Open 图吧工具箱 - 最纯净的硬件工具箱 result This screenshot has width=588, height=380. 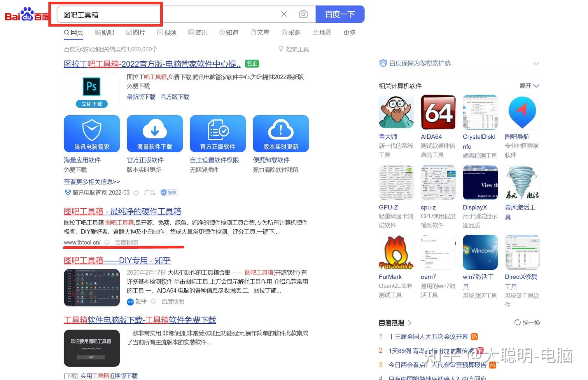[123, 211]
